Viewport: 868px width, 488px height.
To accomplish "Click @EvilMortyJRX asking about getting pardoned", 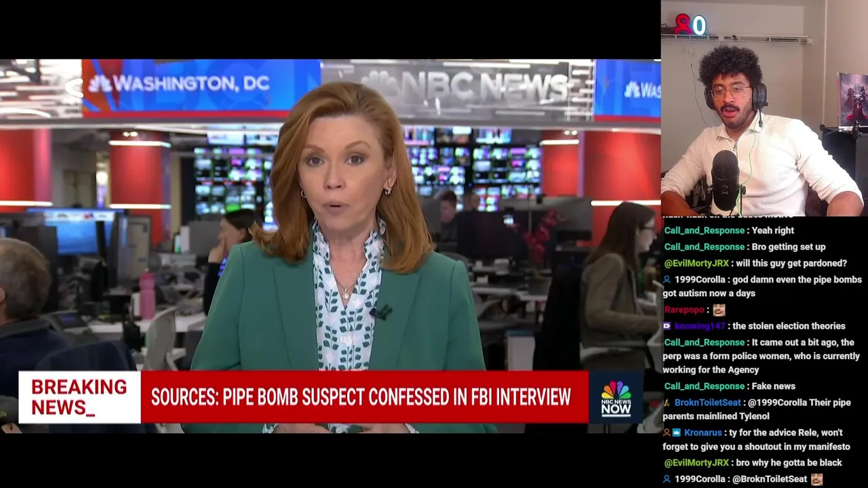I will point(696,263).
